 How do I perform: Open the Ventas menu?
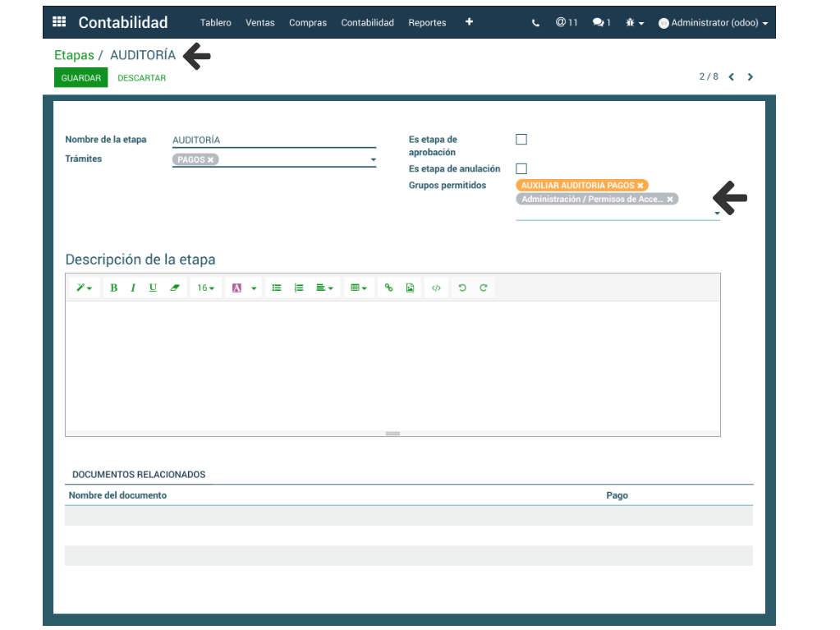click(x=260, y=23)
